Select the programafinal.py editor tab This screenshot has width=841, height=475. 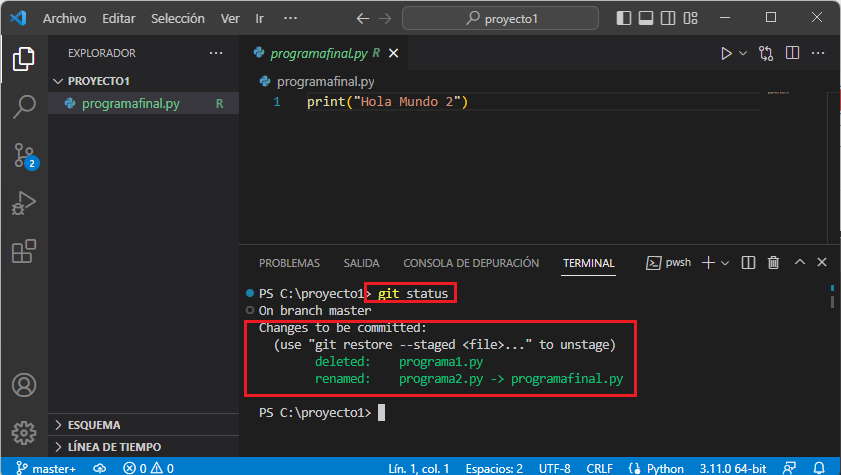coord(323,53)
